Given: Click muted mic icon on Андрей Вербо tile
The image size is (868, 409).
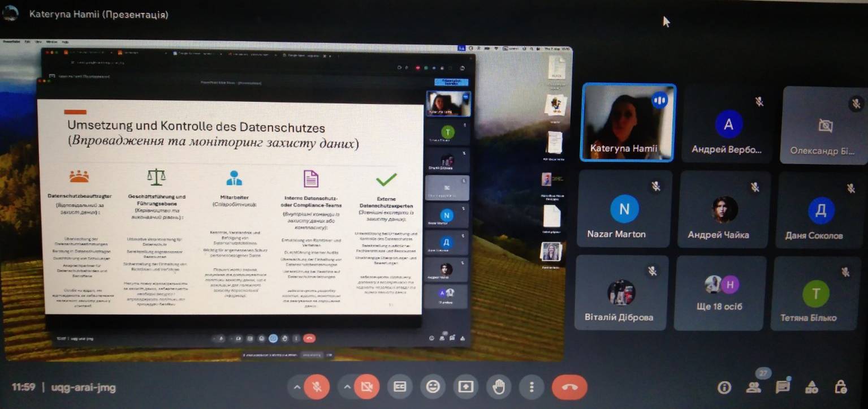Looking at the screenshot, I should pyautogui.click(x=759, y=102).
